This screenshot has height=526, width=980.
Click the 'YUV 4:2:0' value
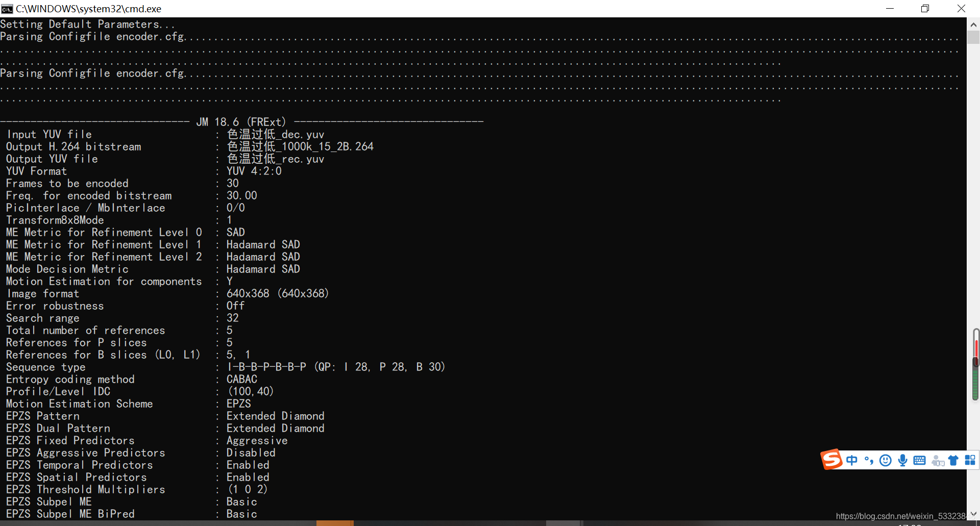coord(254,171)
